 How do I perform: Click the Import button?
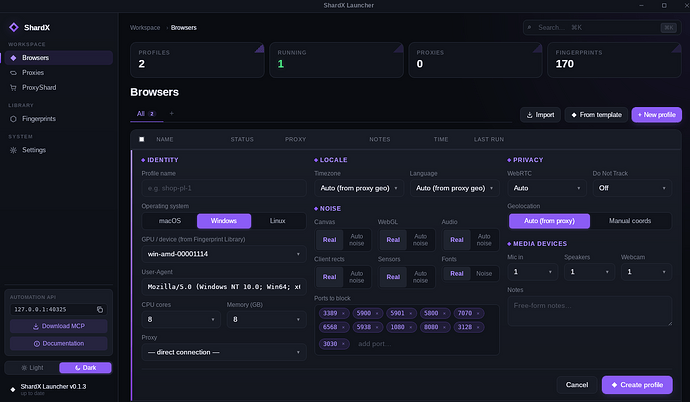(540, 115)
